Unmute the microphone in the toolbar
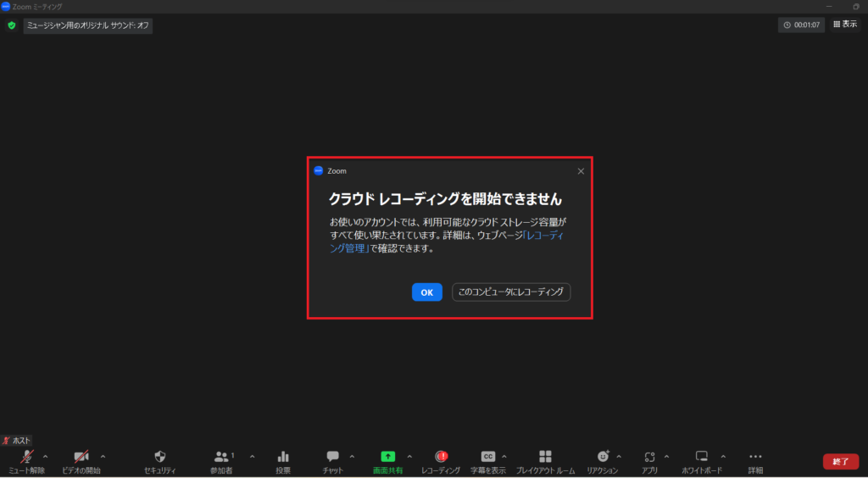The image size is (868, 478). pos(26,457)
